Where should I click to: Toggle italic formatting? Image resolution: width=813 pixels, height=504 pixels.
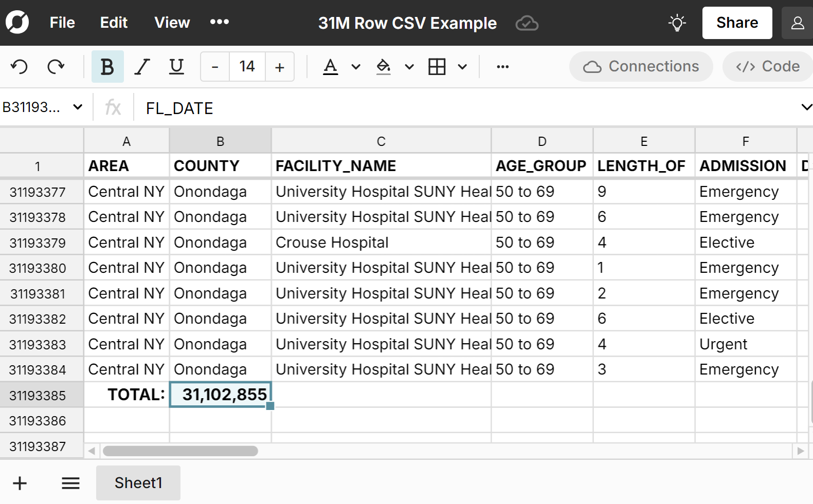(x=142, y=67)
